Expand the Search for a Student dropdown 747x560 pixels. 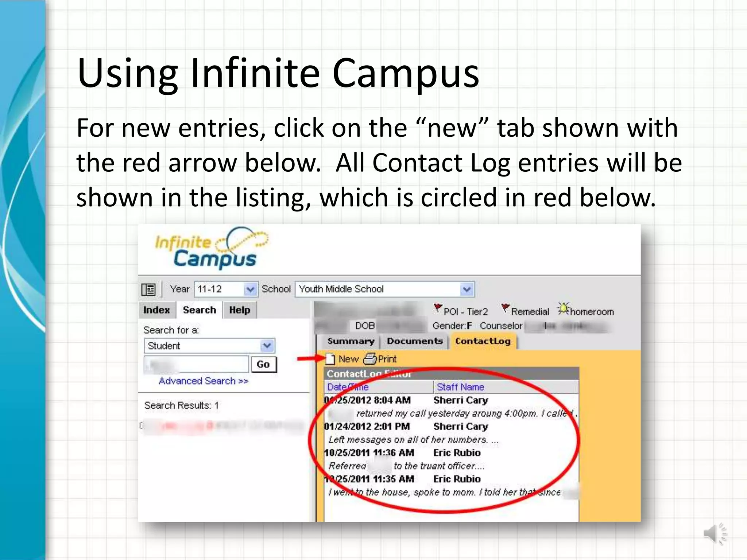point(210,346)
